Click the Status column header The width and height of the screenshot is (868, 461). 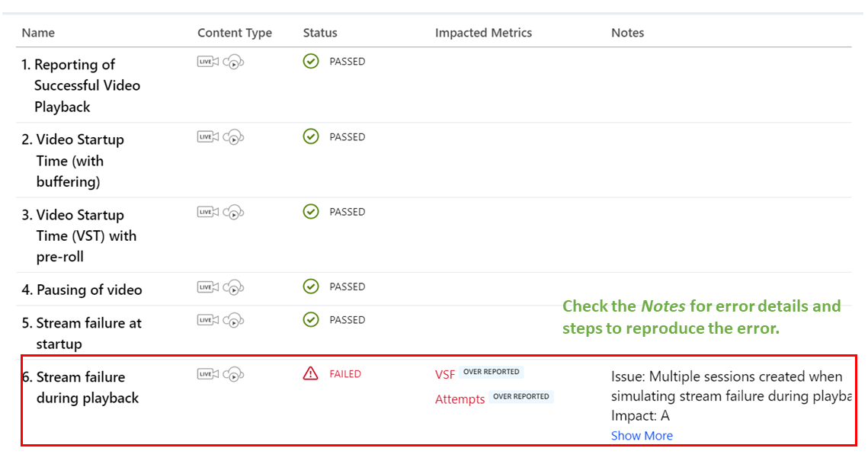pyautogui.click(x=320, y=33)
